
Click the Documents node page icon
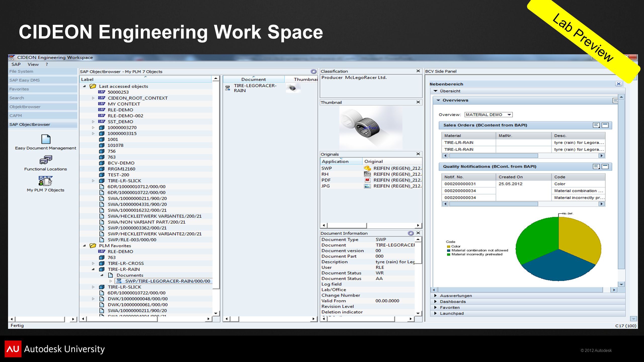point(110,275)
